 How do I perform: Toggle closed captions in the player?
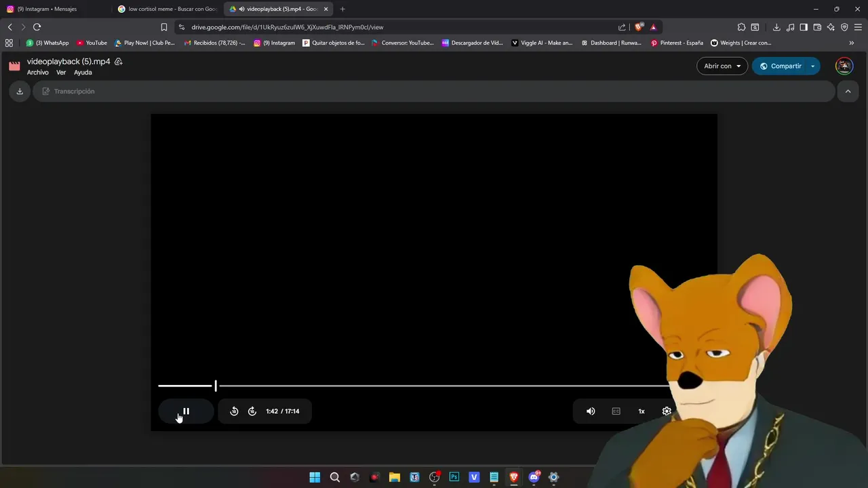coord(616,411)
